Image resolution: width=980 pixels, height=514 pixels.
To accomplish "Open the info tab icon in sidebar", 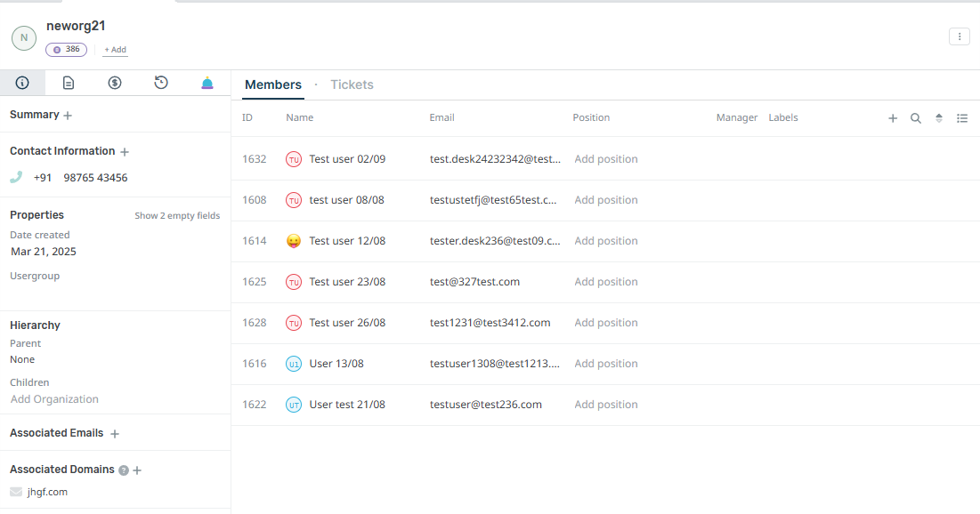I will tap(22, 83).
